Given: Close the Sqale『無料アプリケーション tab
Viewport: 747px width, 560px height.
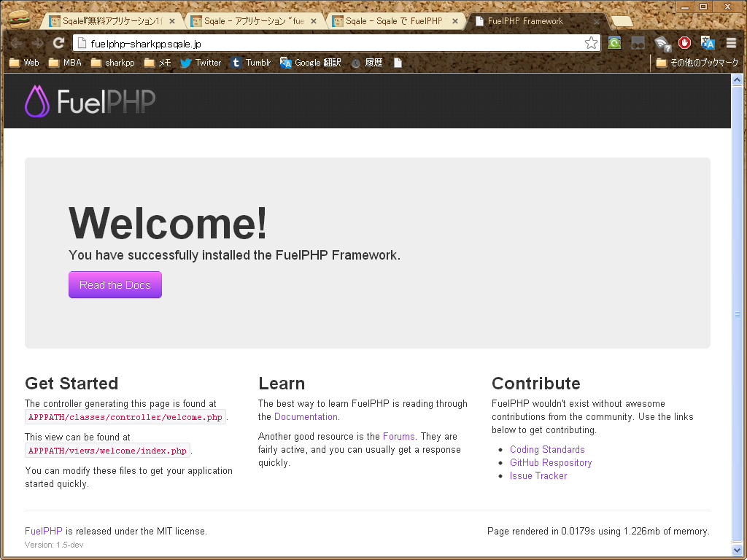Looking at the screenshot, I should click(172, 21).
